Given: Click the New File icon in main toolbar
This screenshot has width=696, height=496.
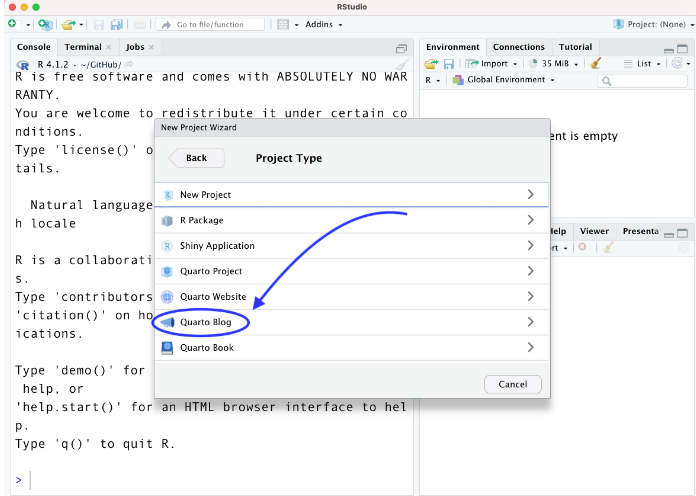Looking at the screenshot, I should [13, 24].
